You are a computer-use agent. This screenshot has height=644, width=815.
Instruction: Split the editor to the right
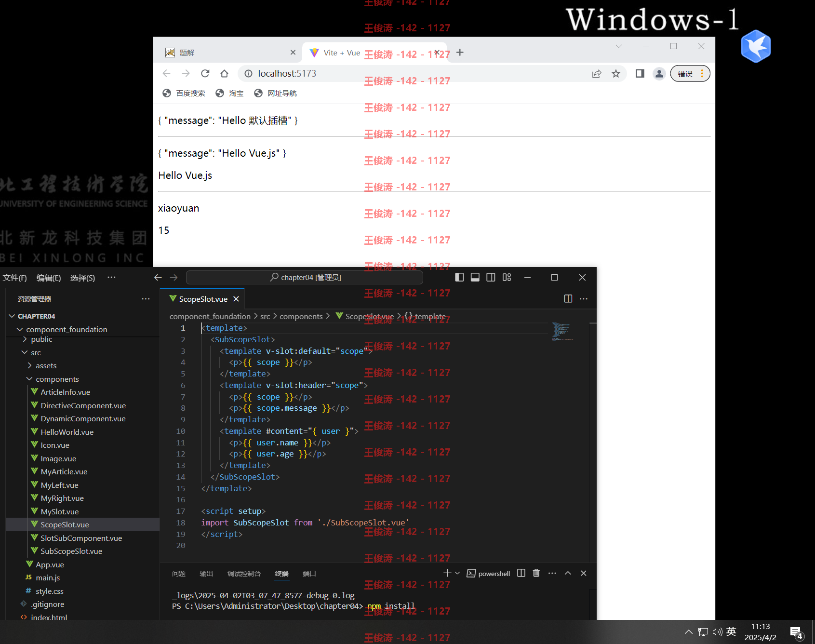568,299
